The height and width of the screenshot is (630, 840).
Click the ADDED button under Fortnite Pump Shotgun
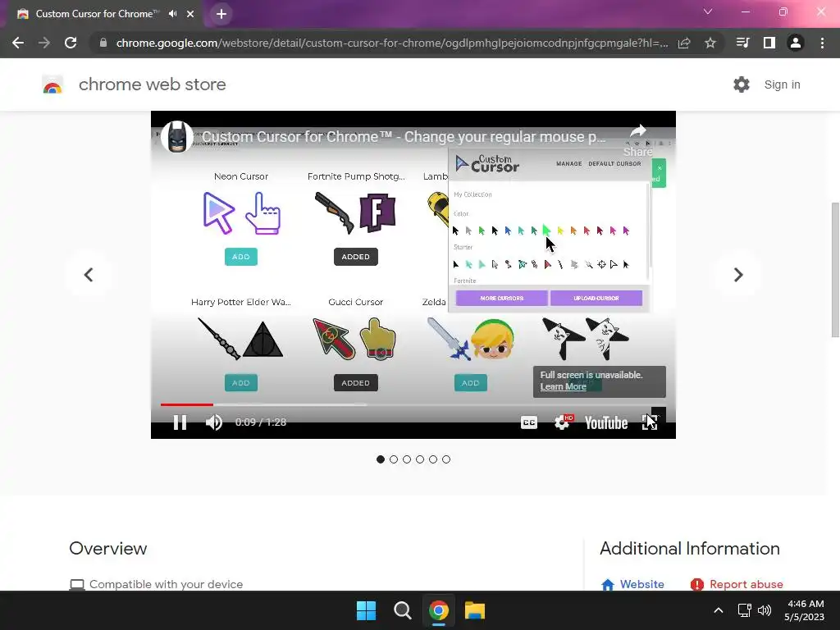[x=356, y=257]
